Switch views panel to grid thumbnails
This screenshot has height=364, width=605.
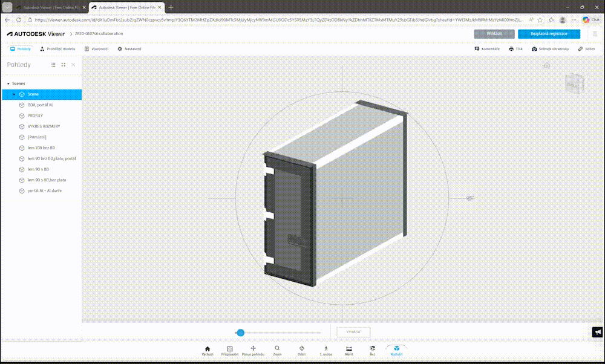point(64,65)
